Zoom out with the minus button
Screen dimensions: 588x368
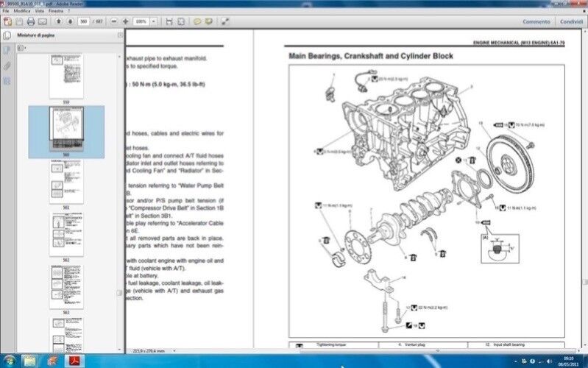[114, 22]
